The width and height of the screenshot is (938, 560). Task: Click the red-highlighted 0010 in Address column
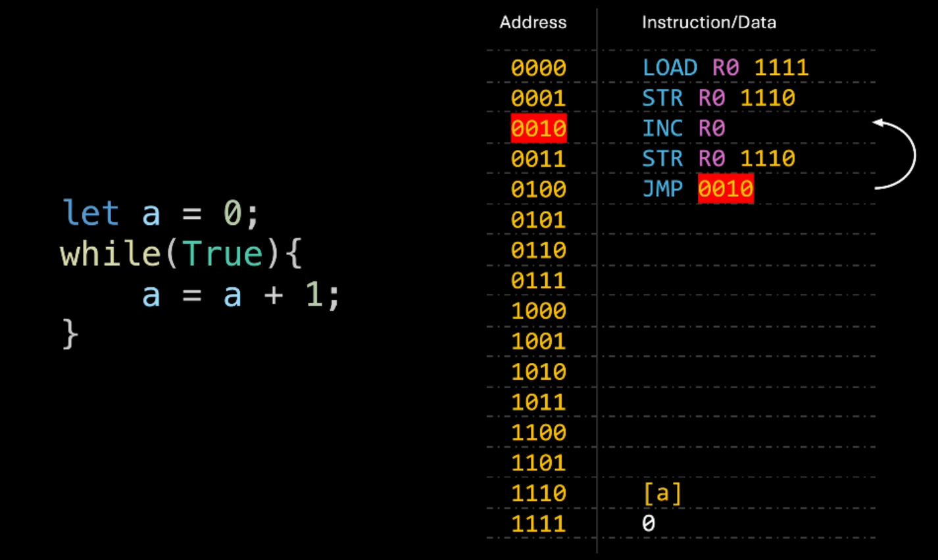pos(538,128)
